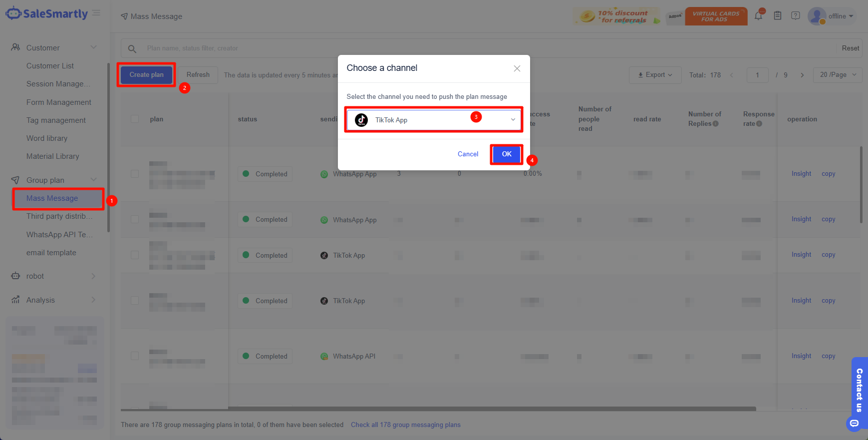Viewport: 868px width, 440px height.
Task: Tick the checkbox of the first TikTok App plan row
Action: click(135, 255)
